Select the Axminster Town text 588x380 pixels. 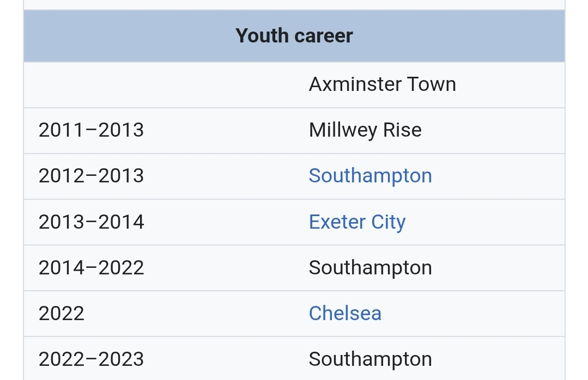pyautogui.click(x=382, y=84)
